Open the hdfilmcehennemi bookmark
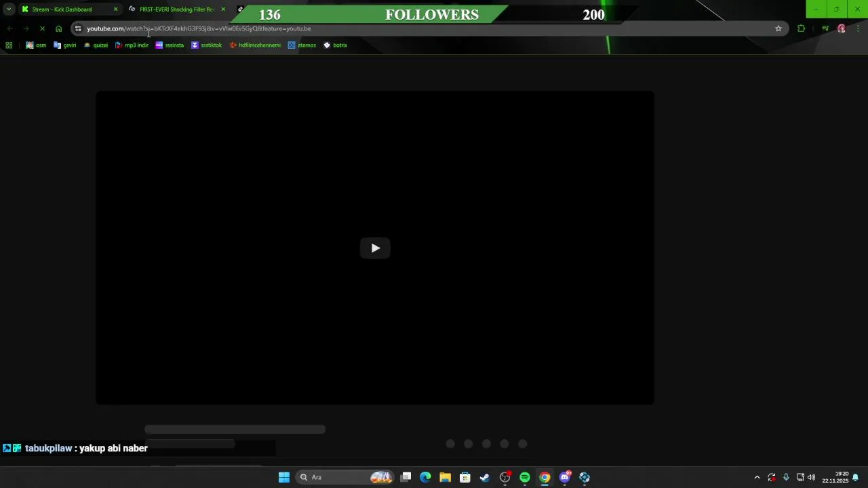The height and width of the screenshot is (488, 868). pyautogui.click(x=255, y=45)
